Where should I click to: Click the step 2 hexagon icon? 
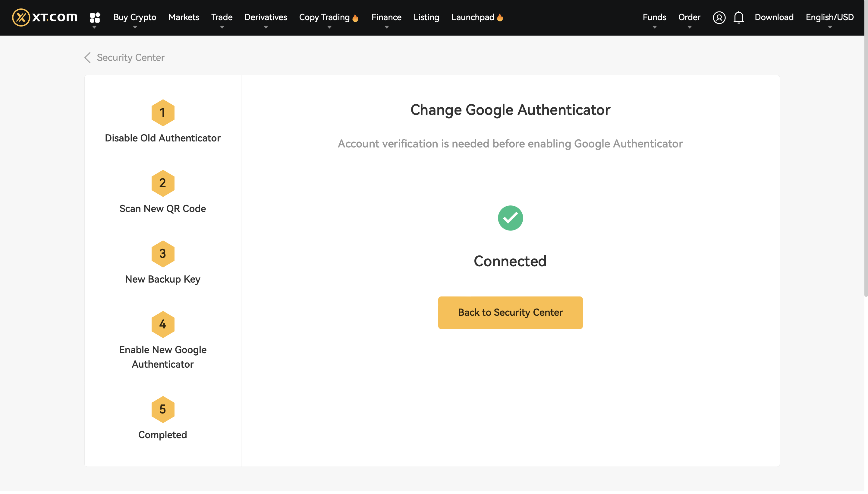pos(163,183)
